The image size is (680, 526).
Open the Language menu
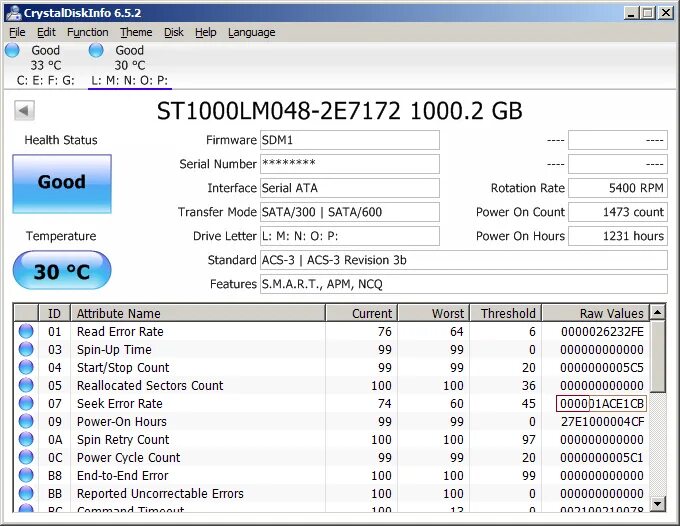[252, 33]
